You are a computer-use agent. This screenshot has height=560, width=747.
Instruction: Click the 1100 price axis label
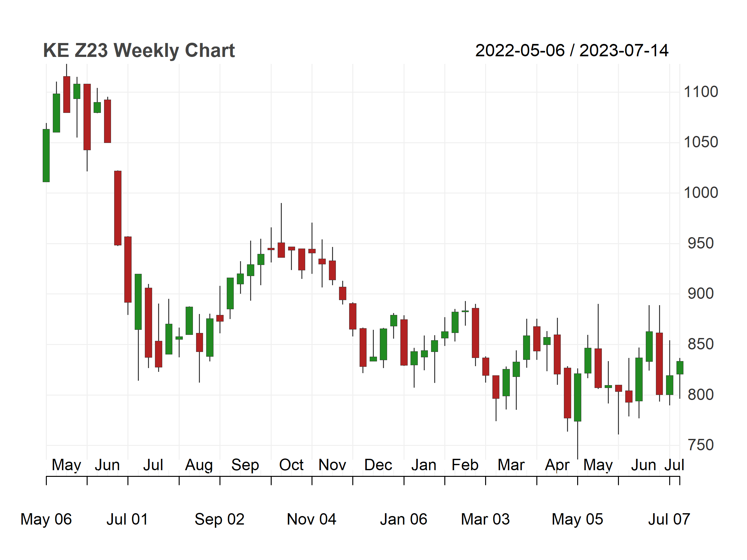(x=701, y=92)
